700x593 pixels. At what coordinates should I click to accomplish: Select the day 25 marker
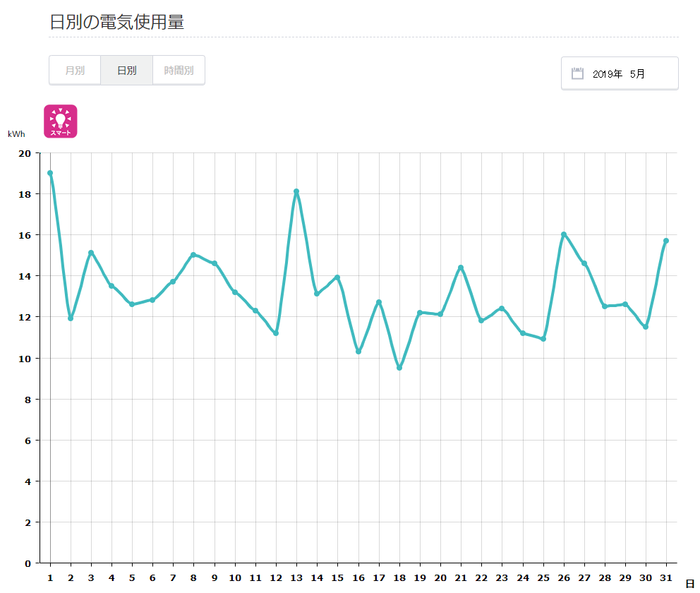click(543, 340)
